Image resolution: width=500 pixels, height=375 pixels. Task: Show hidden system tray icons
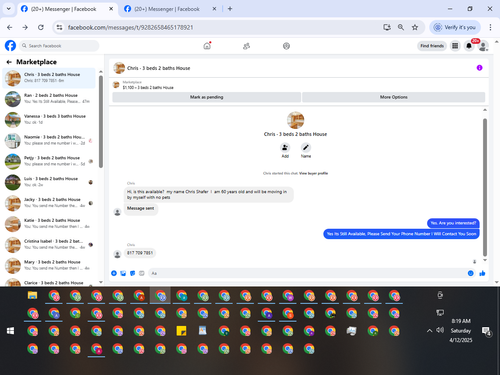(x=429, y=331)
